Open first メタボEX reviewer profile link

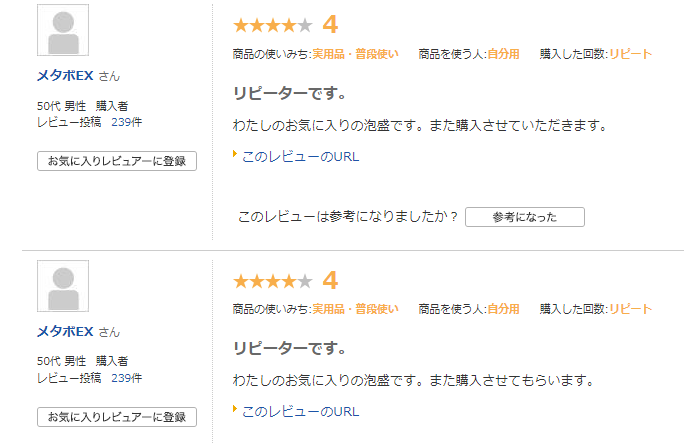(x=65, y=75)
